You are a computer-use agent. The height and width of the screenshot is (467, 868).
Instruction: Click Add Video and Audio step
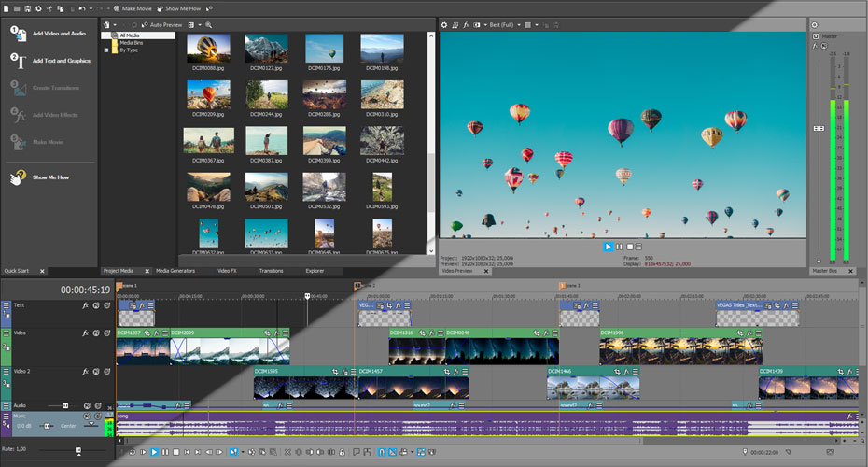coord(49,34)
